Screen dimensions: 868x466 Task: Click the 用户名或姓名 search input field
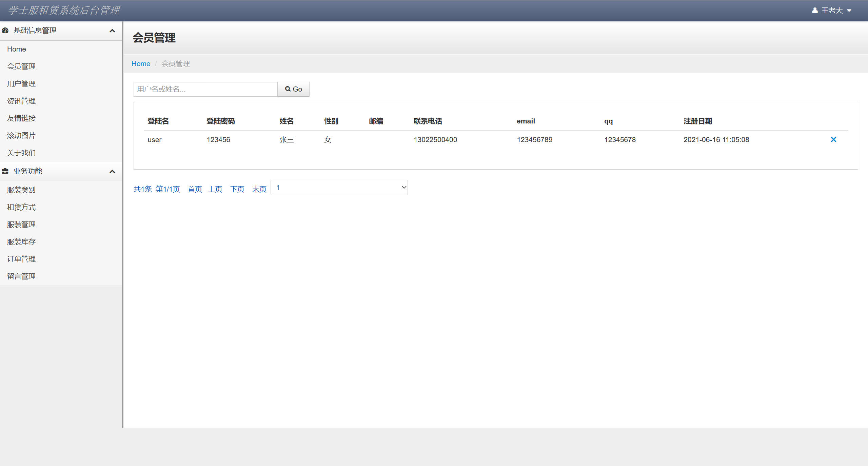coord(205,89)
